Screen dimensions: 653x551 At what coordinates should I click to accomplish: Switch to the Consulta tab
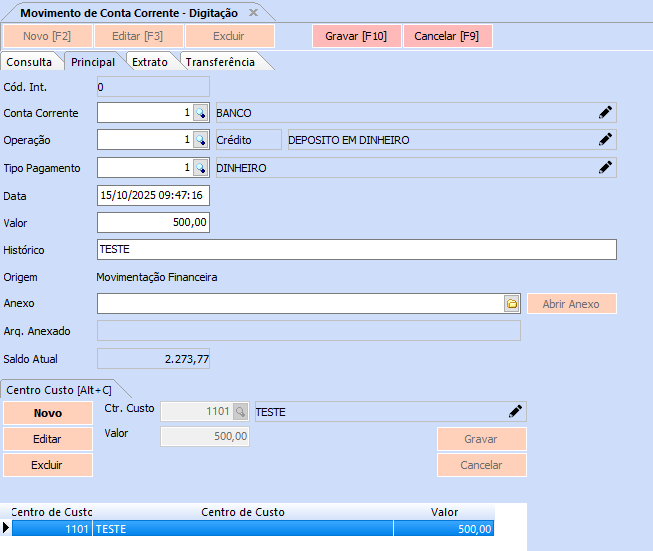[28, 62]
